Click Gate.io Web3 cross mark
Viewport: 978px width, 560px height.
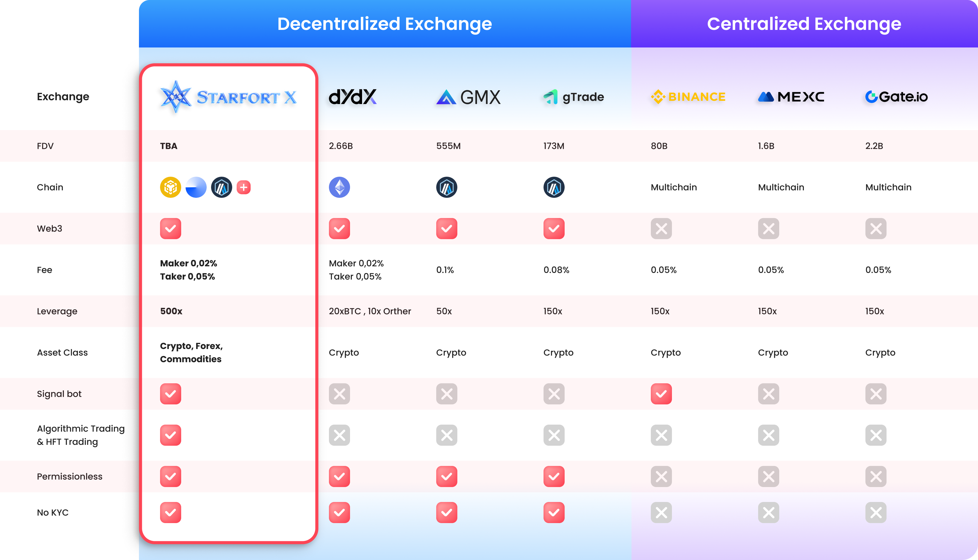[876, 229]
